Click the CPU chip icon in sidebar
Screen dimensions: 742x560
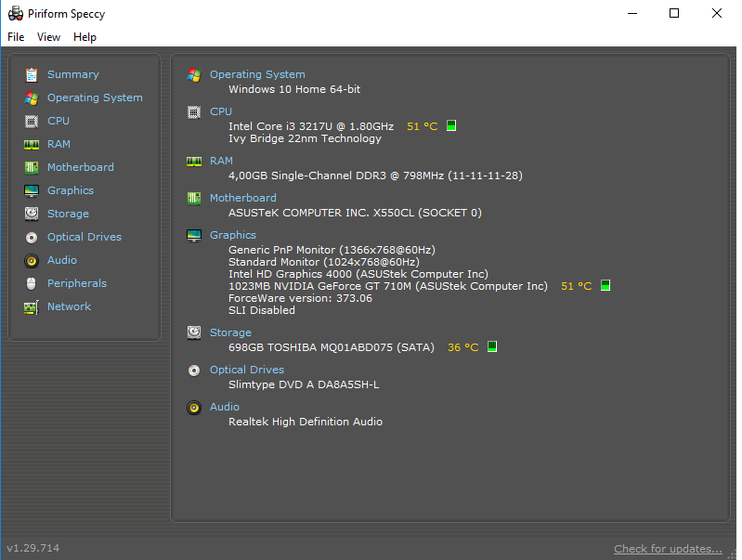(32, 121)
